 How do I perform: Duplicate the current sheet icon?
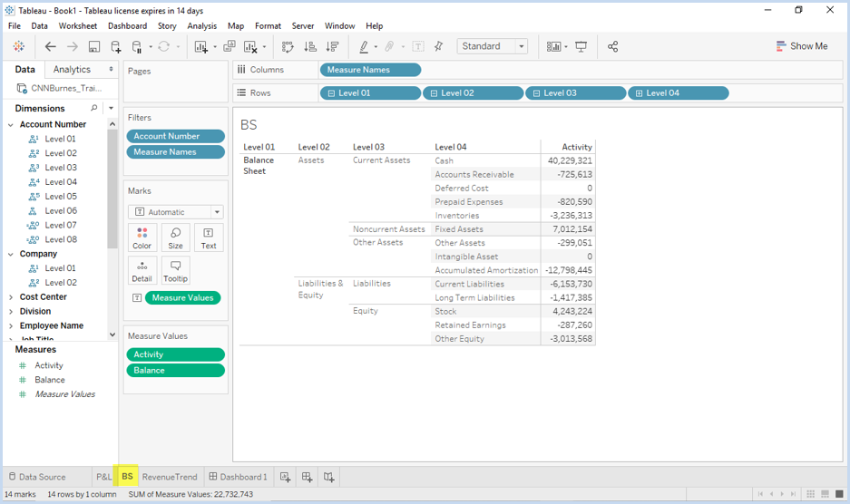click(230, 46)
